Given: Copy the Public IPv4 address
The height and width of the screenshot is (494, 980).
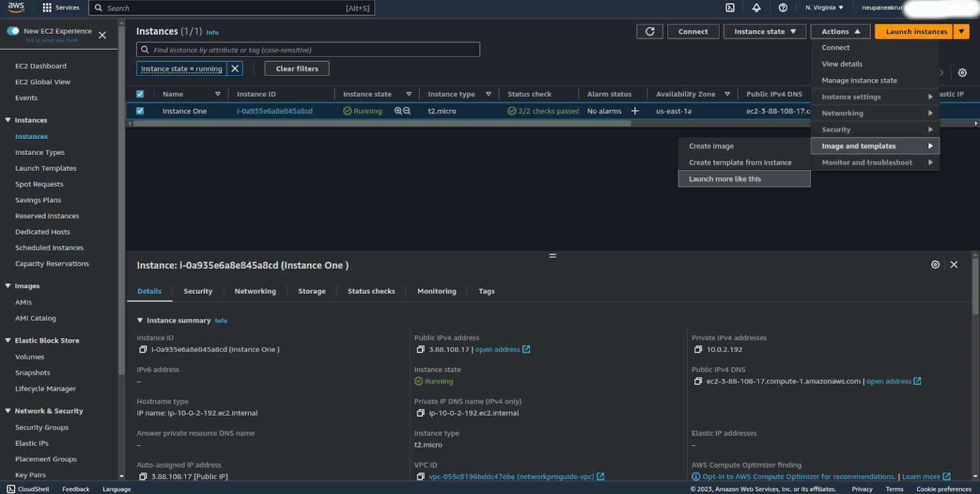Looking at the screenshot, I should [x=420, y=349].
